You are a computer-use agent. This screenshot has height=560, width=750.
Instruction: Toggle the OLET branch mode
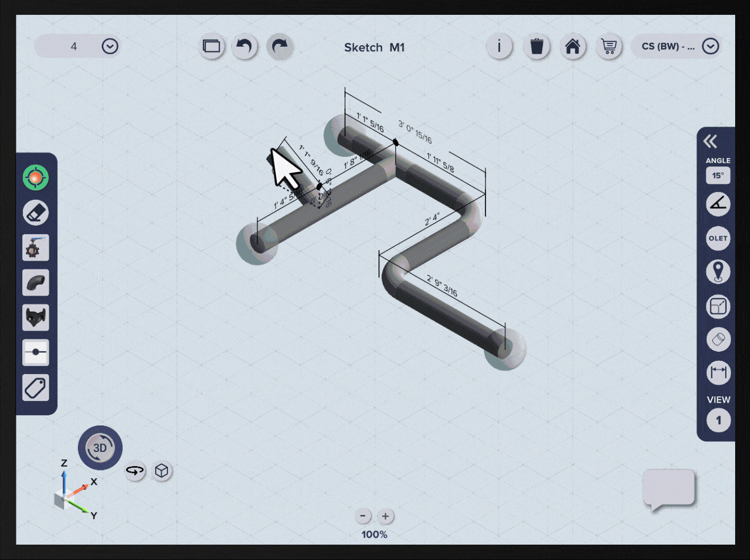tap(718, 238)
